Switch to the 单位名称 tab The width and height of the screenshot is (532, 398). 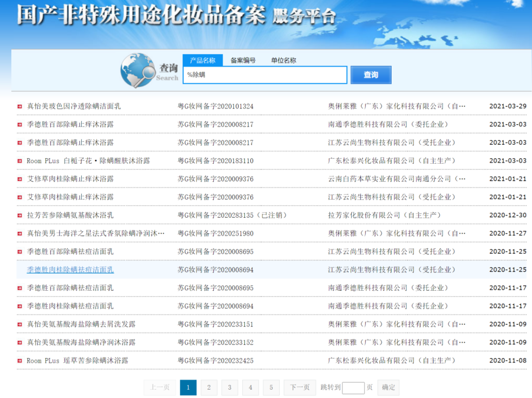pyautogui.click(x=283, y=61)
